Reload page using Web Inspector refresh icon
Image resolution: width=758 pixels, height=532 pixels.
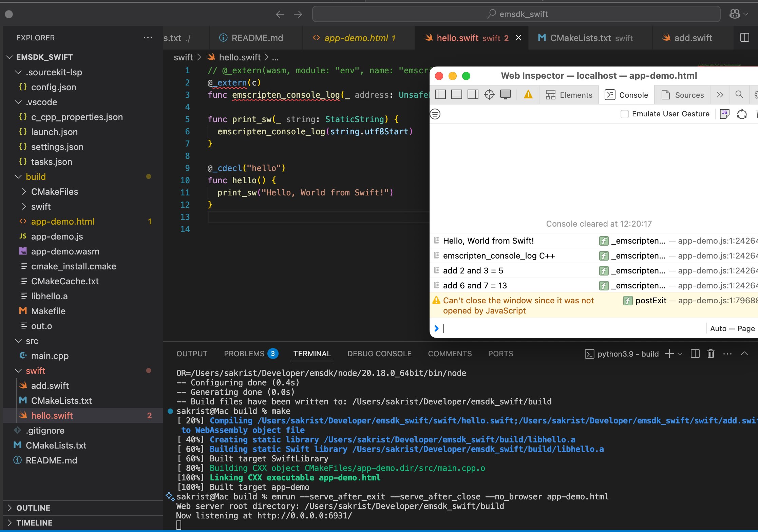[742, 114]
